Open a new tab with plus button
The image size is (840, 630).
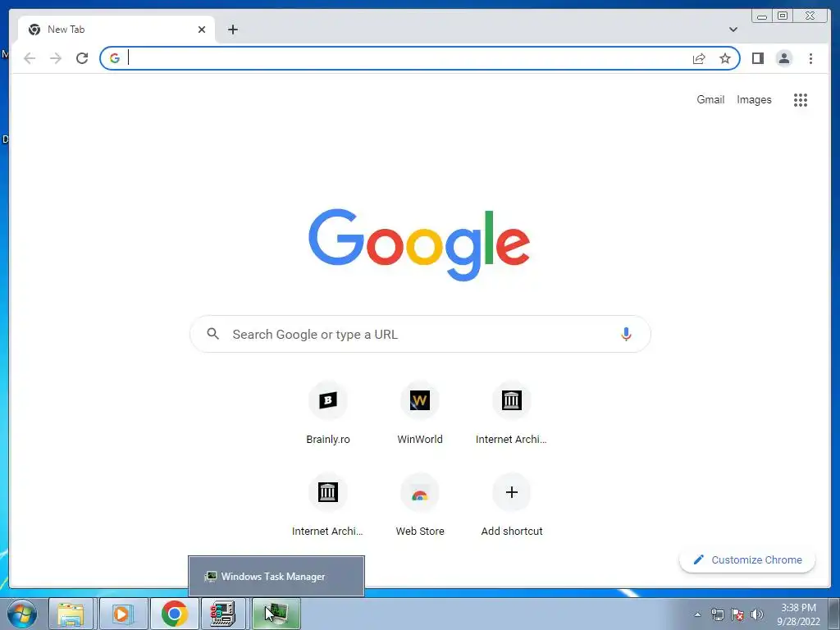232,30
